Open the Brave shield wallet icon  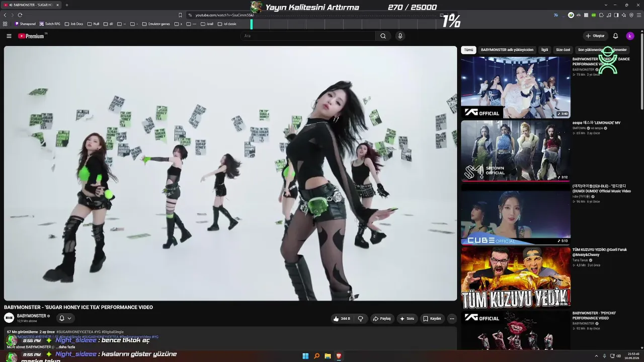[x=631, y=15]
